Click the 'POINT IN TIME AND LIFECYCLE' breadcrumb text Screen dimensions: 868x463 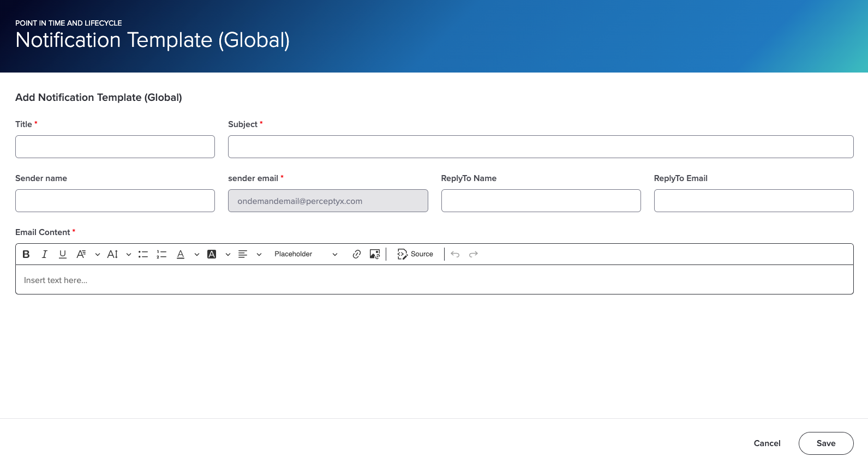pos(69,23)
